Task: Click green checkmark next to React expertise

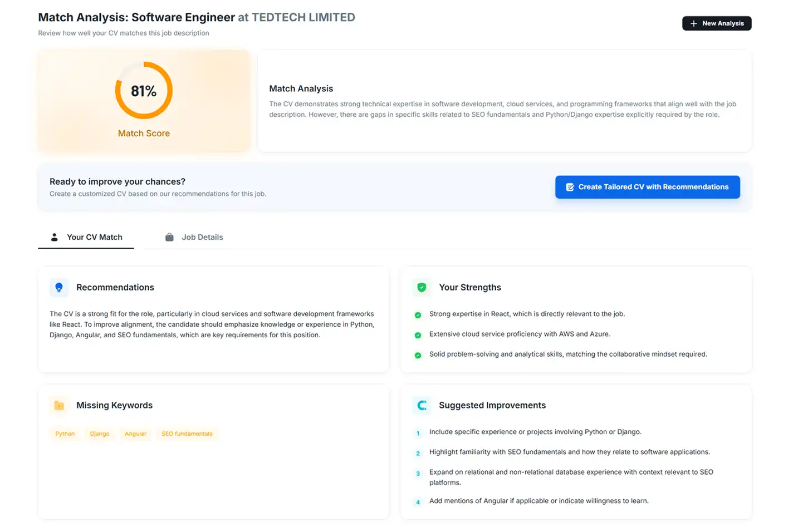Action: pos(418,315)
